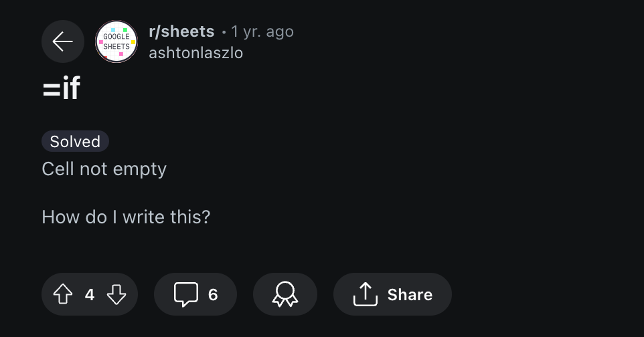
Task: Upvote the '=if' post
Action: point(62,294)
